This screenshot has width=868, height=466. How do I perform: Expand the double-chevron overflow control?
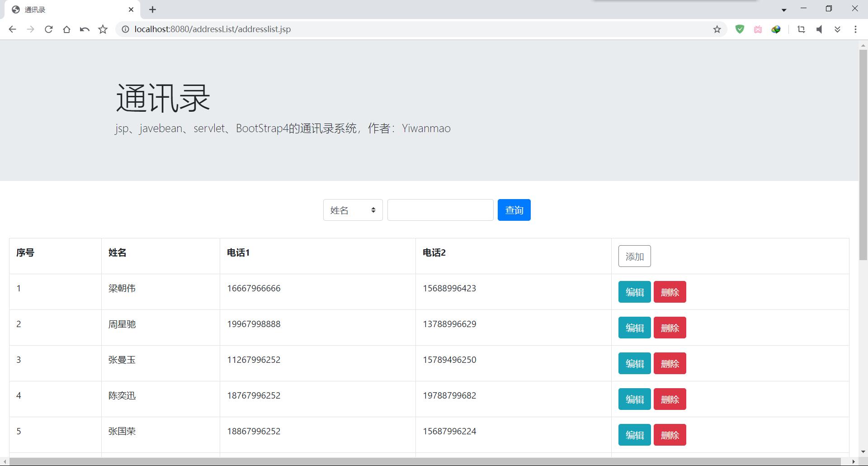(837, 29)
